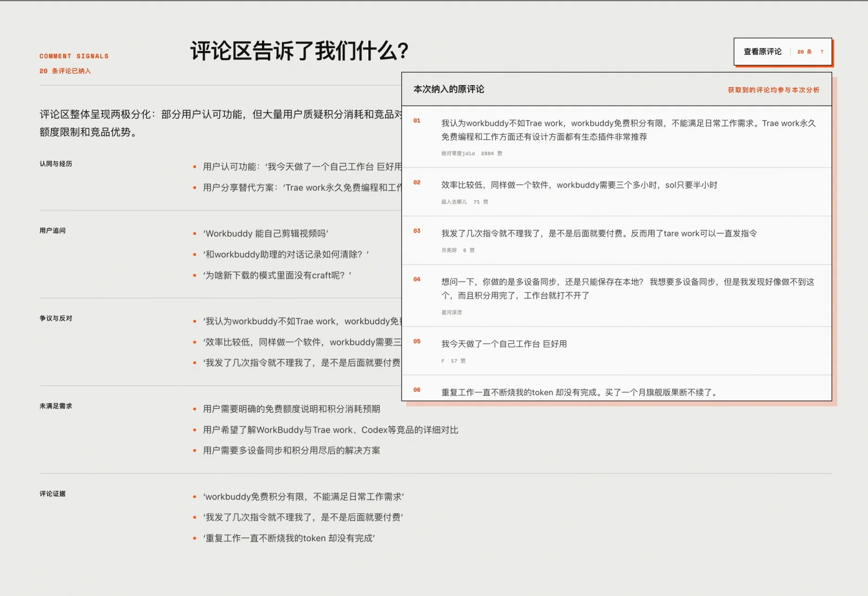Click '71 赞' like count
868x596 pixels.
point(481,202)
